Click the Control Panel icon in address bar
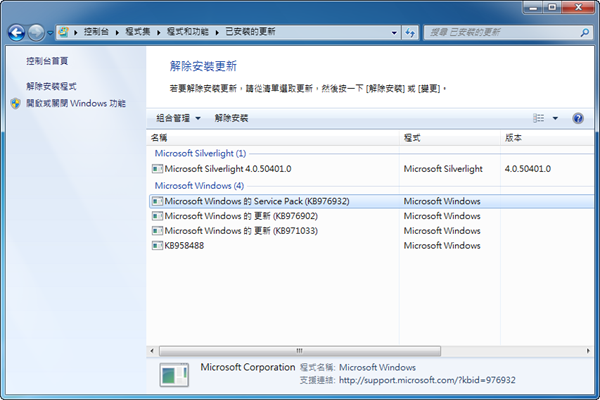The image size is (600, 400). [64, 32]
